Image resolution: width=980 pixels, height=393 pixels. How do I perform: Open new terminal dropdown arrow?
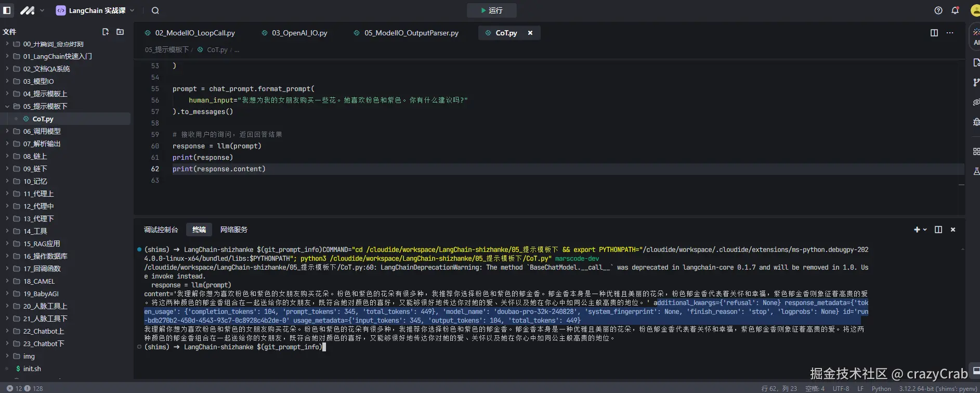click(925, 230)
